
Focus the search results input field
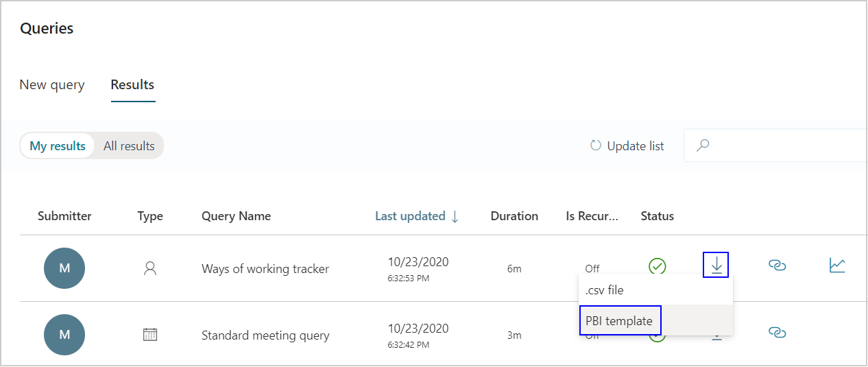tap(776, 145)
